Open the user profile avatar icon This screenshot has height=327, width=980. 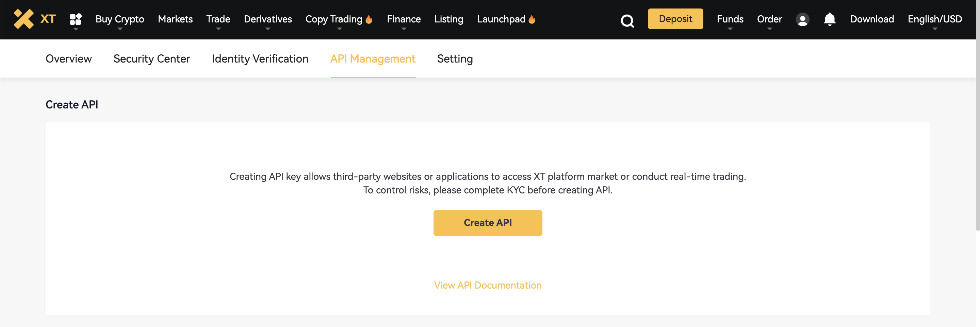pos(802,19)
